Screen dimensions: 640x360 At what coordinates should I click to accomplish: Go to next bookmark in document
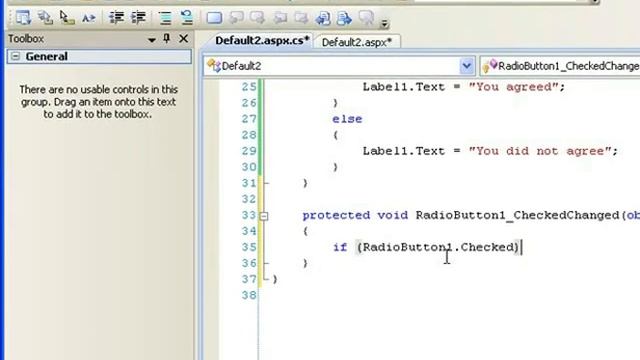(x=345, y=18)
